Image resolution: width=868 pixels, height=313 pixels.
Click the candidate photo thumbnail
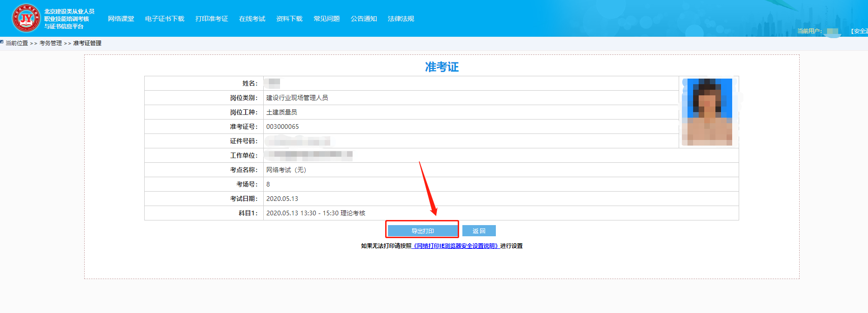coord(707,112)
